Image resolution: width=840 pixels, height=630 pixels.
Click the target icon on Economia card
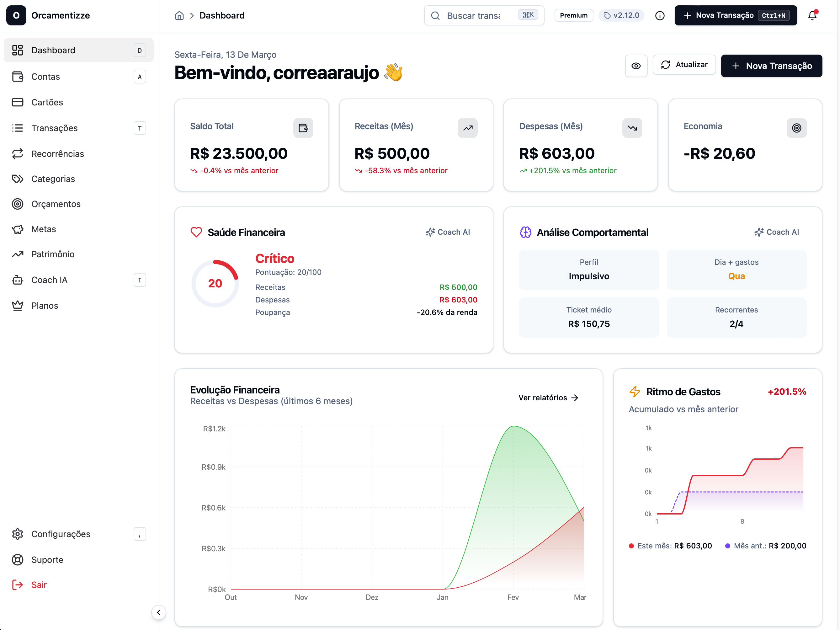pyautogui.click(x=796, y=128)
